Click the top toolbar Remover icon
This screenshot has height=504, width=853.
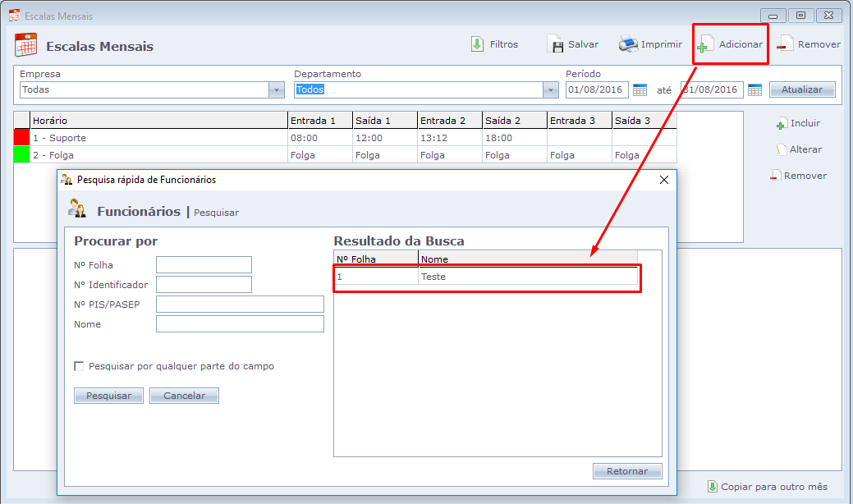click(785, 44)
